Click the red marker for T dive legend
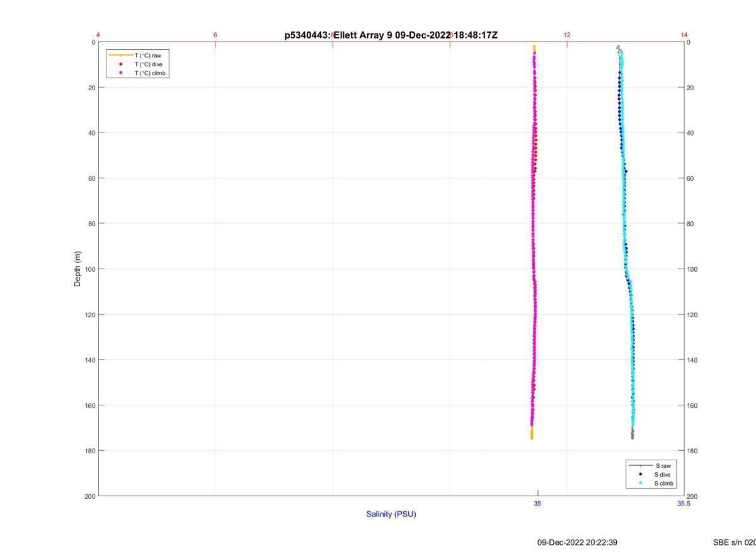Screen dimensions: 756x558 pyautogui.click(x=120, y=64)
